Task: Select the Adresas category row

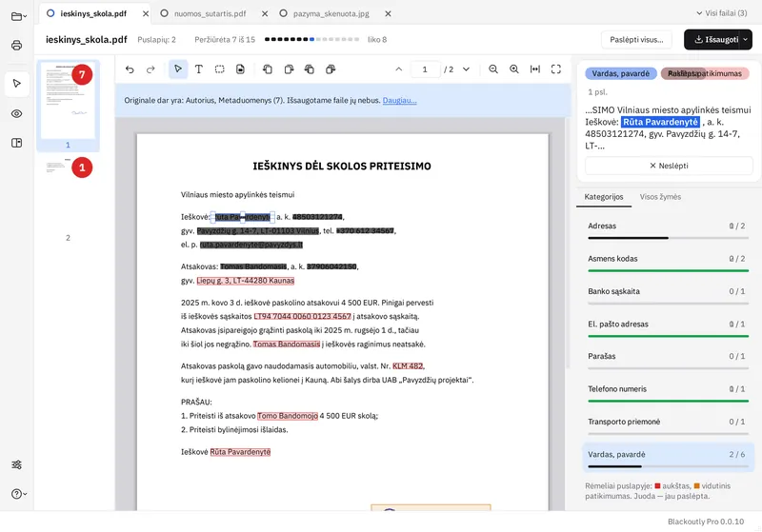Action: tap(669, 229)
